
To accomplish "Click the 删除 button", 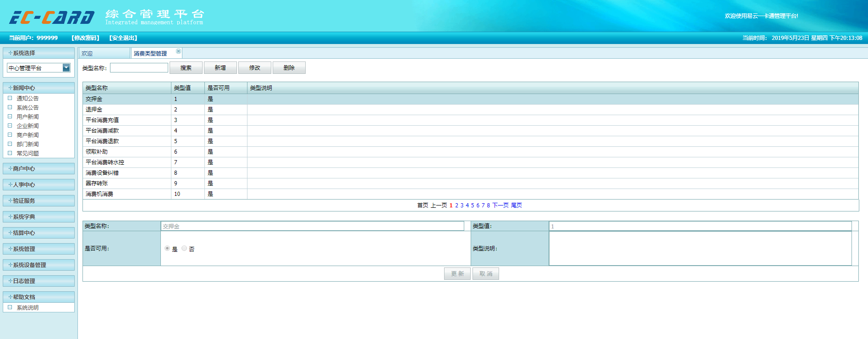I will coord(289,68).
